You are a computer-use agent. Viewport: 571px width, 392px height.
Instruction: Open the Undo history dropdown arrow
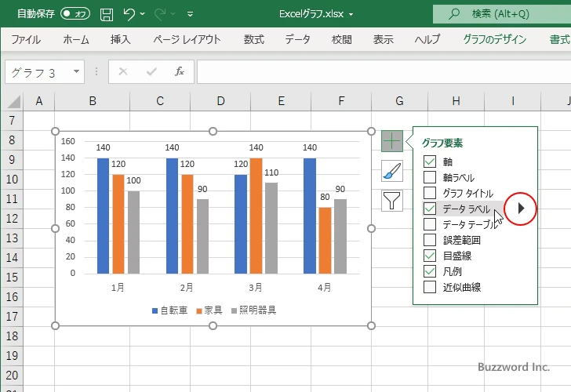(x=143, y=14)
